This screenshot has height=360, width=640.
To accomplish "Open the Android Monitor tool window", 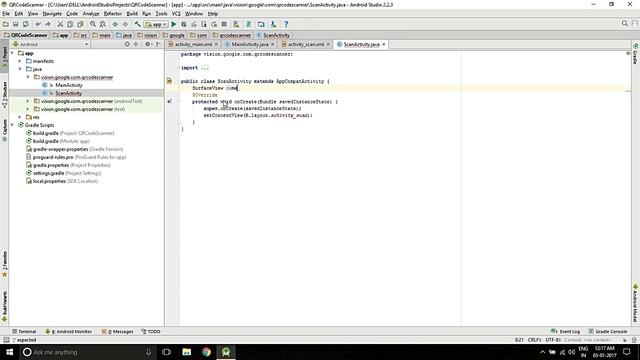I will (69, 331).
